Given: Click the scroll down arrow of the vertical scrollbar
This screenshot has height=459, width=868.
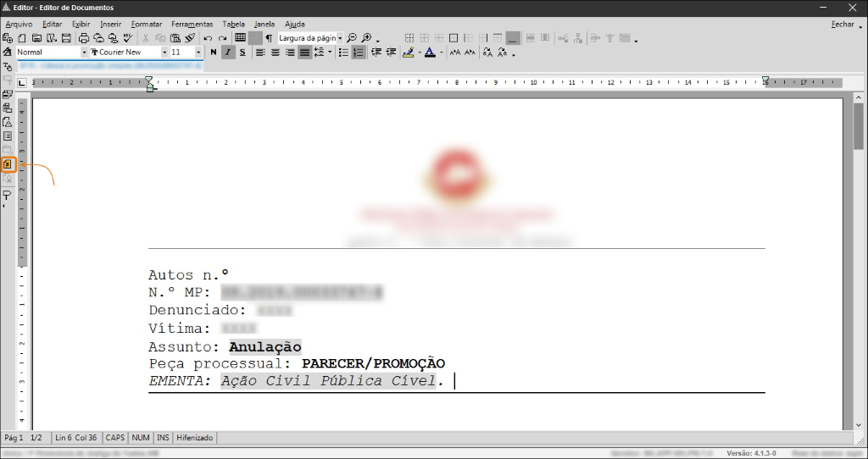Looking at the screenshot, I should [859, 425].
